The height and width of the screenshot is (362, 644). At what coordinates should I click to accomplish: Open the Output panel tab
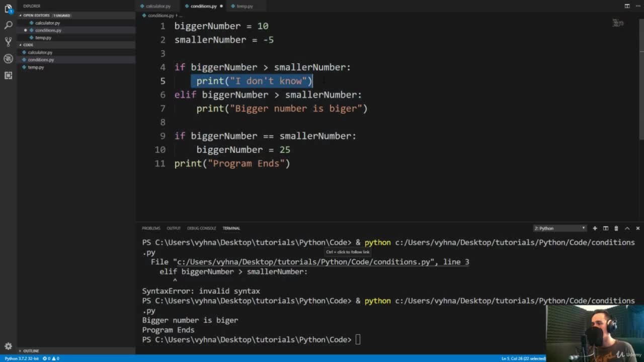174,228
